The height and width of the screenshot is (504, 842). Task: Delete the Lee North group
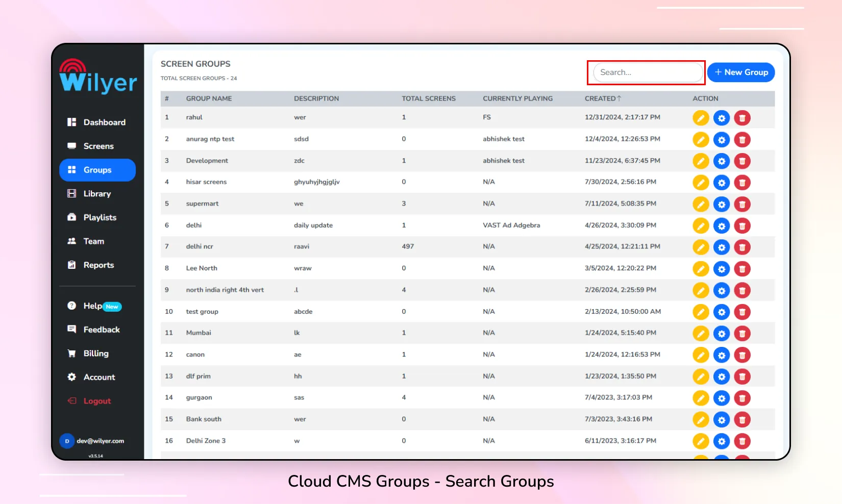pyautogui.click(x=742, y=269)
